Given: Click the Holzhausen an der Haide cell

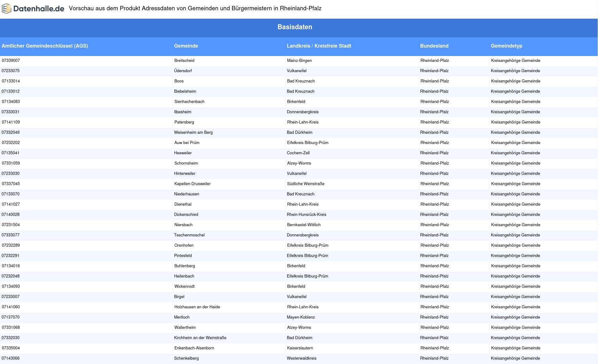Looking at the screenshot, I should (x=229, y=307).
